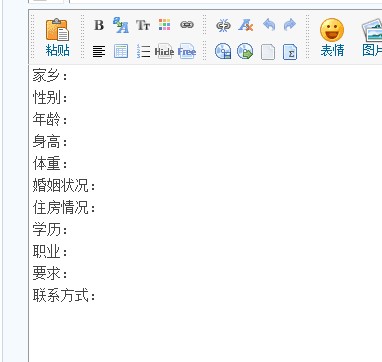
Task: Click the blank page icon
Action: [x=268, y=52]
